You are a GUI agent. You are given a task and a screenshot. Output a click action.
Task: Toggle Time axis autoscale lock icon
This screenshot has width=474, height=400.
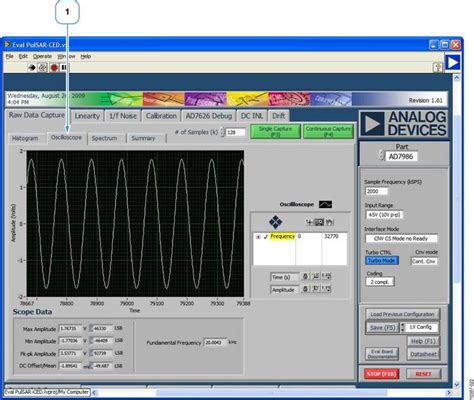305,276
